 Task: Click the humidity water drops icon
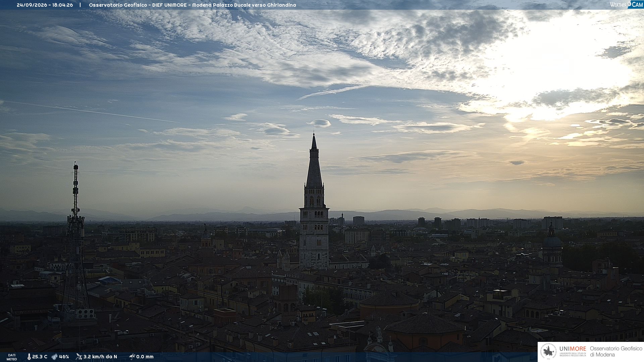click(x=54, y=357)
